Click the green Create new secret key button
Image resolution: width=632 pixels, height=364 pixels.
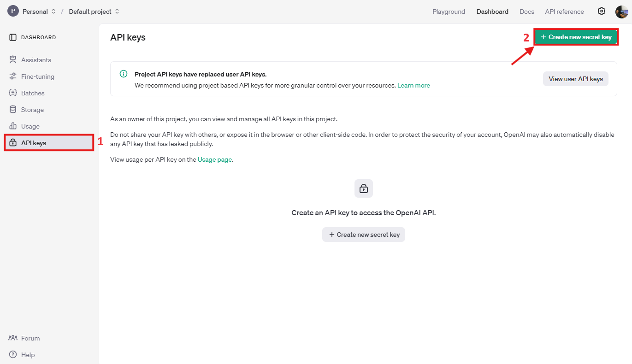point(576,37)
